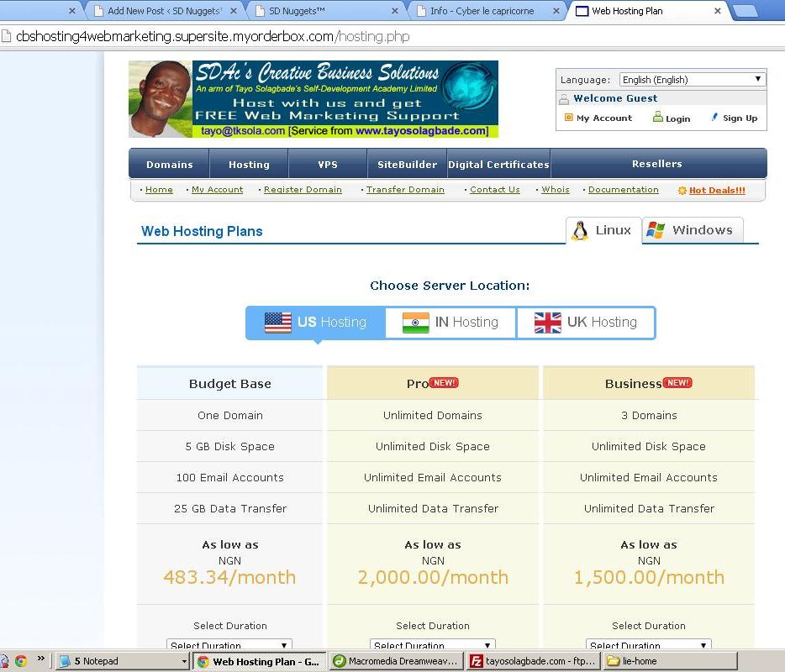Click the My Account square icon

point(568,118)
